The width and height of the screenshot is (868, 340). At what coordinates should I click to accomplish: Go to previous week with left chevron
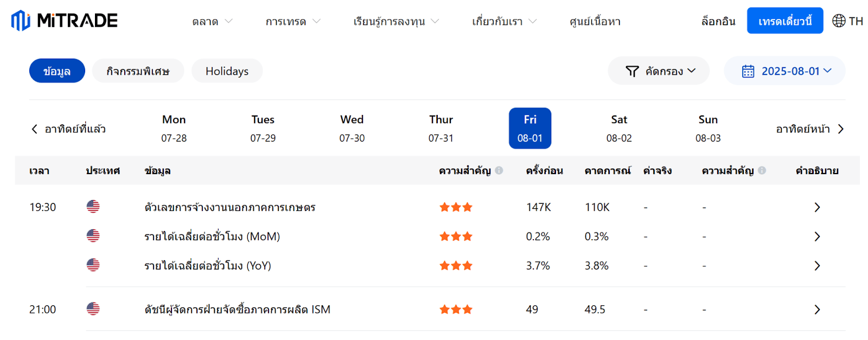pyautogui.click(x=35, y=129)
